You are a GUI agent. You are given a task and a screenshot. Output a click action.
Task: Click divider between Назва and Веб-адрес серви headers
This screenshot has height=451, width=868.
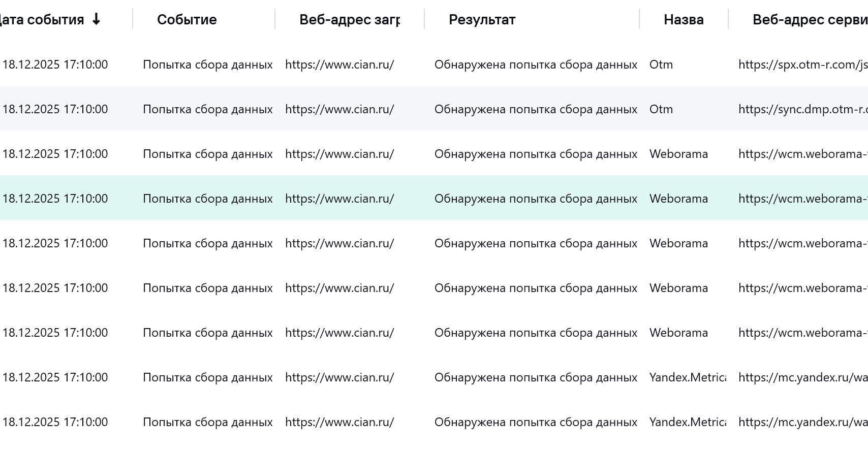tap(728, 19)
